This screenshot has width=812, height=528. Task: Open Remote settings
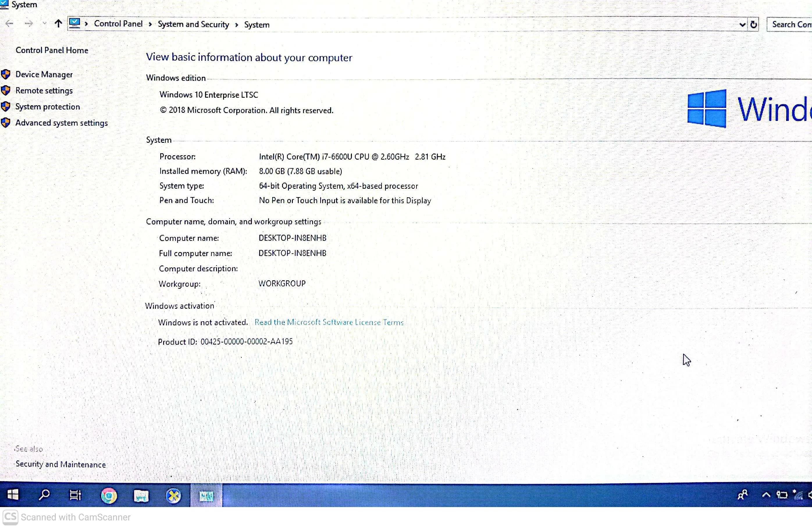coord(44,91)
